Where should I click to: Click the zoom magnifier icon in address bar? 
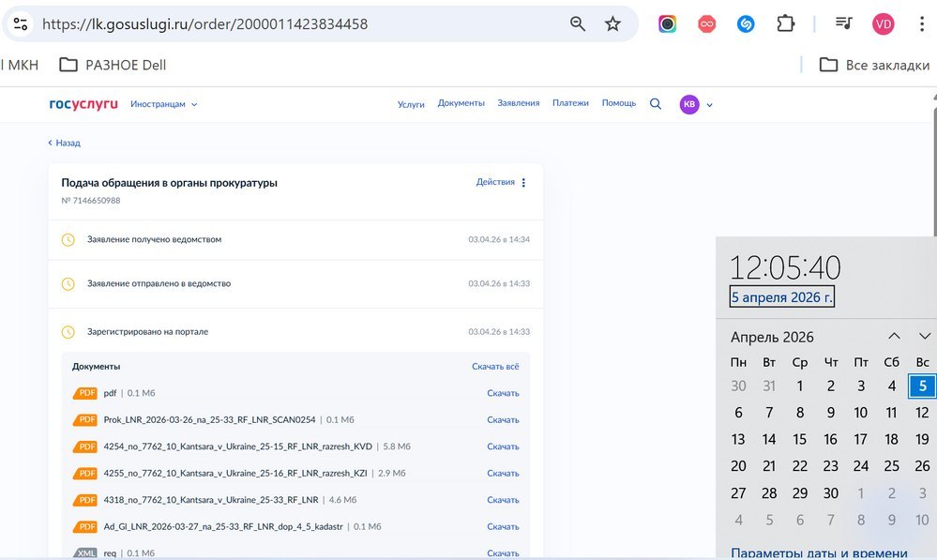577,23
